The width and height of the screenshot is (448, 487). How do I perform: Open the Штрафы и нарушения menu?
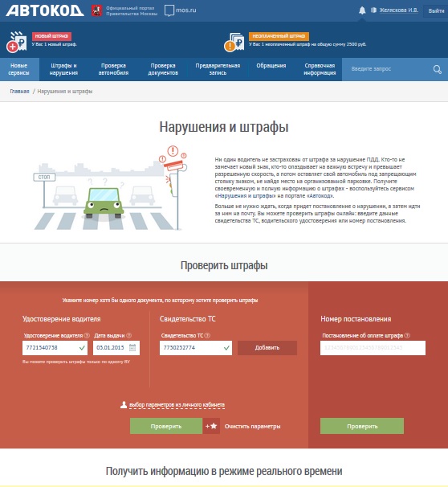point(63,69)
